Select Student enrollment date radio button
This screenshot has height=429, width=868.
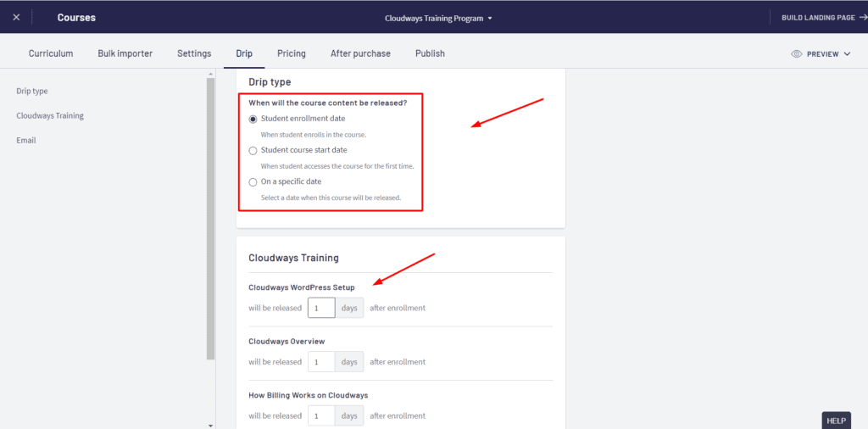pyautogui.click(x=253, y=119)
